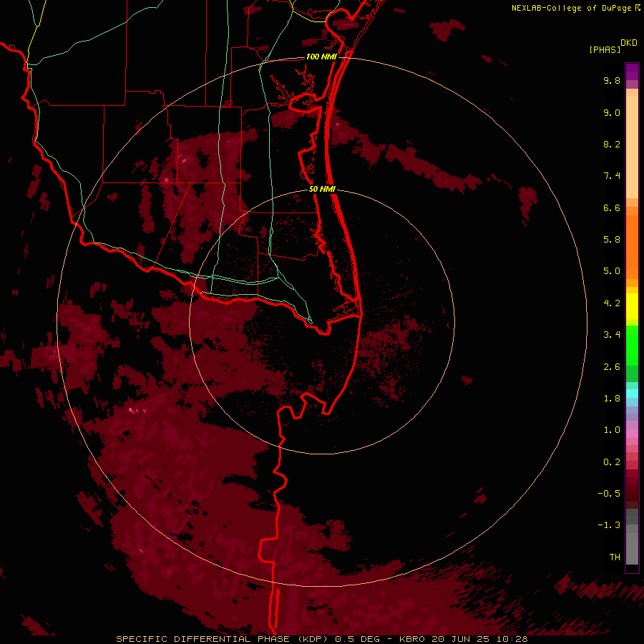Click the -0.5 color scale value
The image size is (644, 644).
pos(609,494)
